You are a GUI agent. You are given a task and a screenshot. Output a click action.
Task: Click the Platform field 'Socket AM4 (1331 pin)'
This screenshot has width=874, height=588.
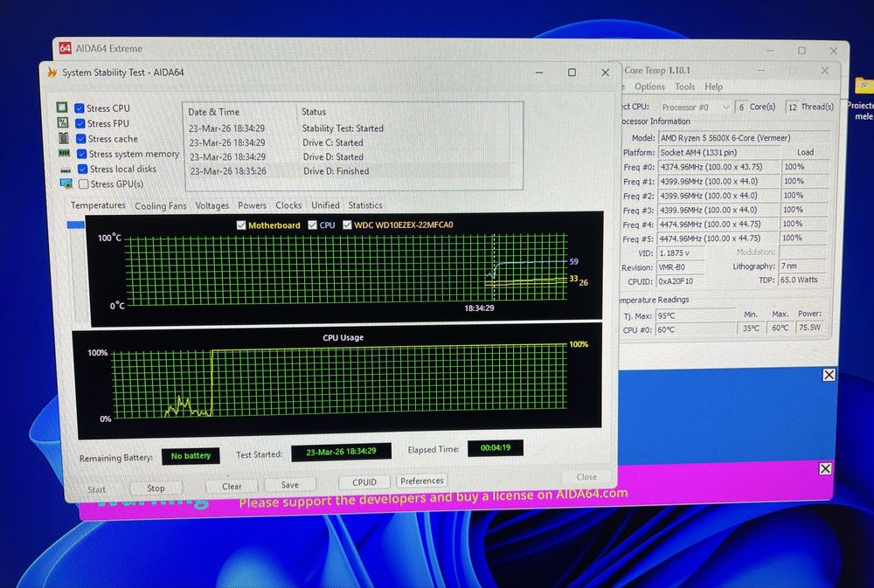click(x=719, y=152)
